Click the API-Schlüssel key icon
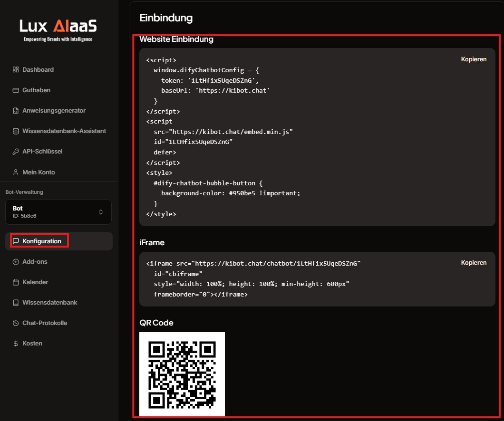 point(15,152)
